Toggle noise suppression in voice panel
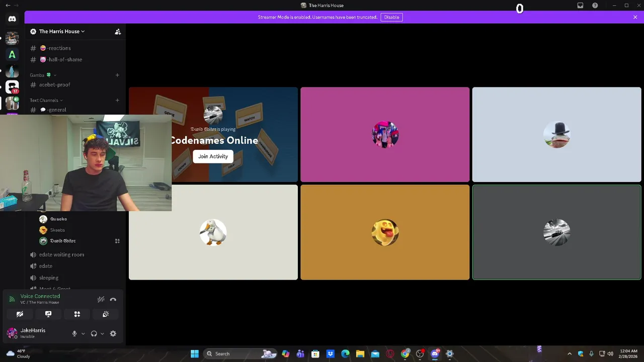Image resolution: width=644 pixels, height=362 pixels. pyautogui.click(x=101, y=299)
